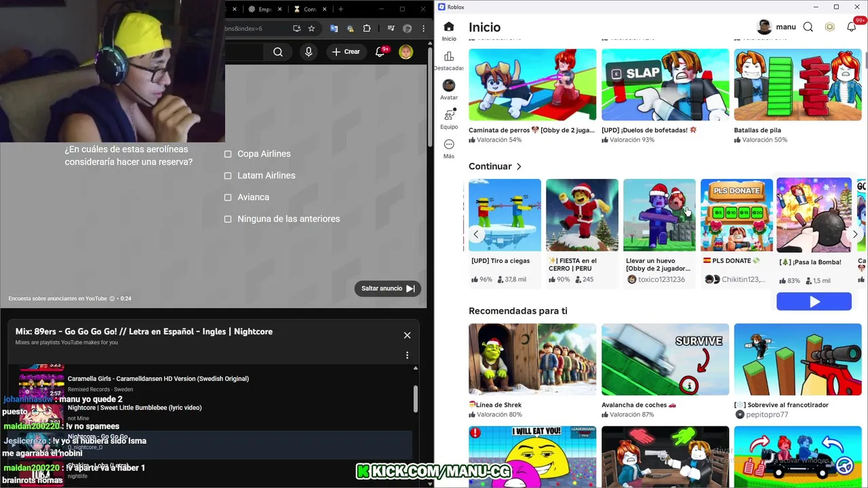Bookmark page with Chrome star icon
Screen dimensions: 868x488
(x=311, y=28)
